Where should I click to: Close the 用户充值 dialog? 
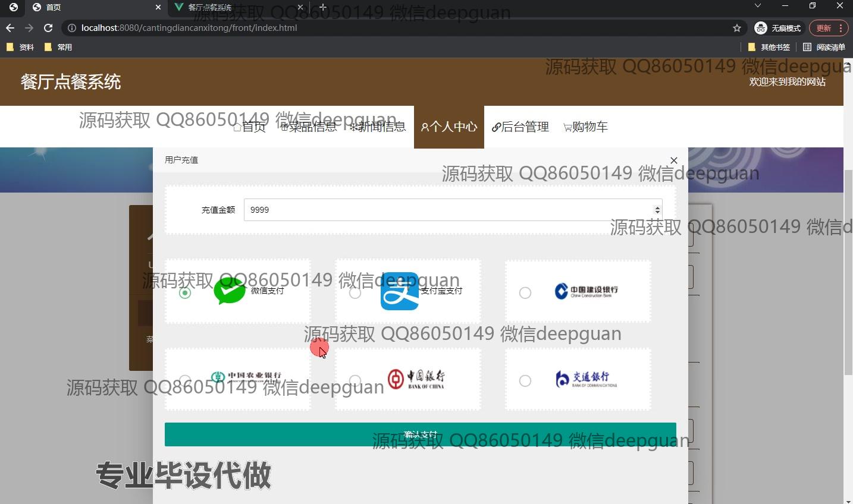click(x=673, y=160)
